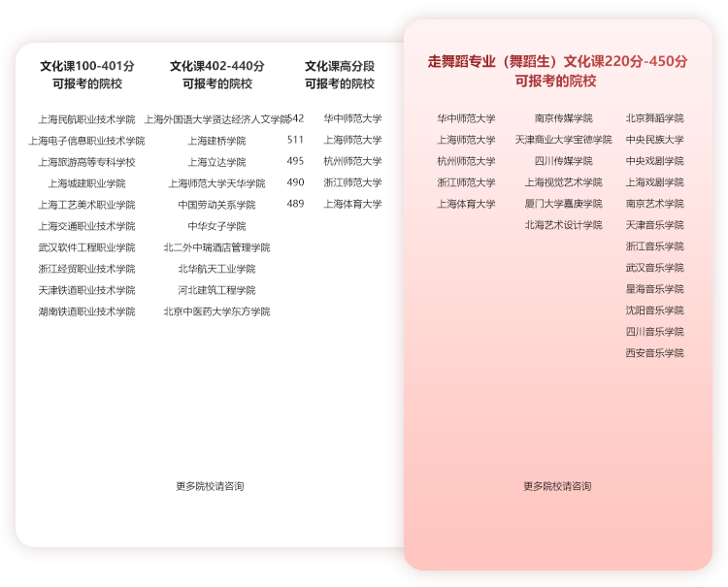Open 上海电子信息职业技术学院 entry
728x587 pixels.
click(x=86, y=141)
